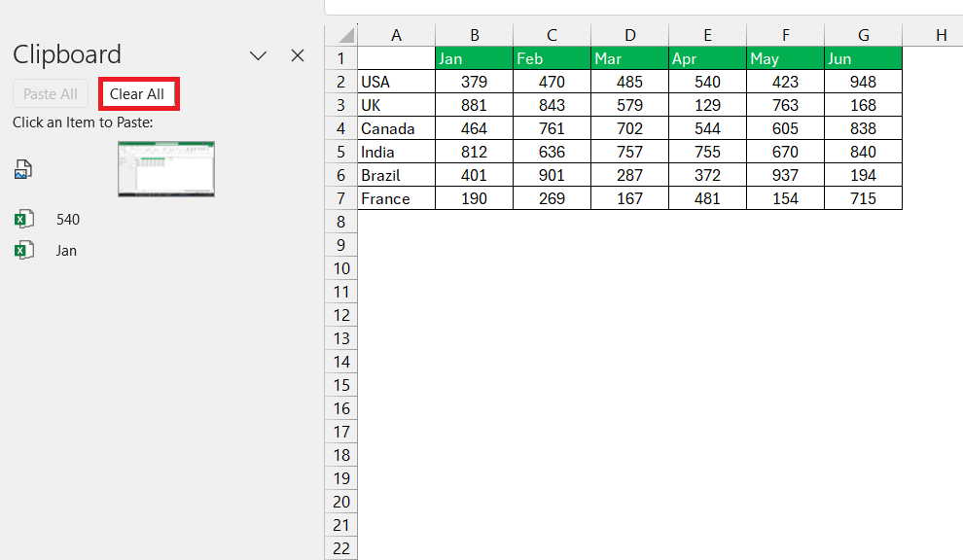Close the Clipboard pane
The image size is (963, 560).
(x=298, y=55)
